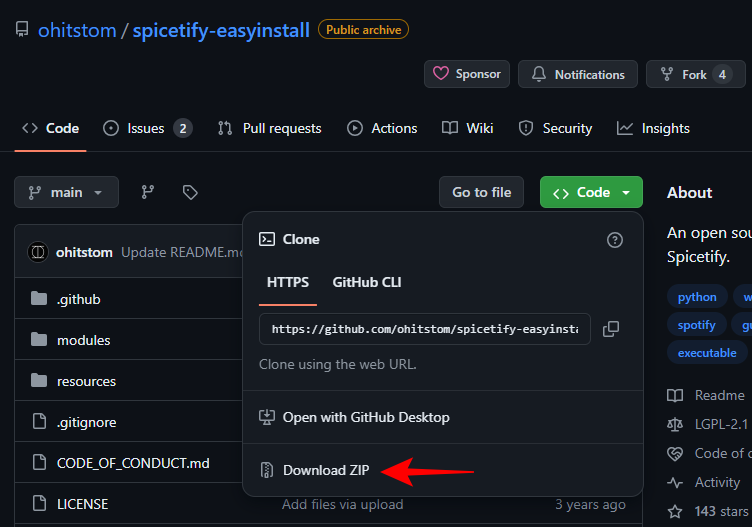752x527 pixels.
Task: Open the Activity link
Action: [717, 482]
